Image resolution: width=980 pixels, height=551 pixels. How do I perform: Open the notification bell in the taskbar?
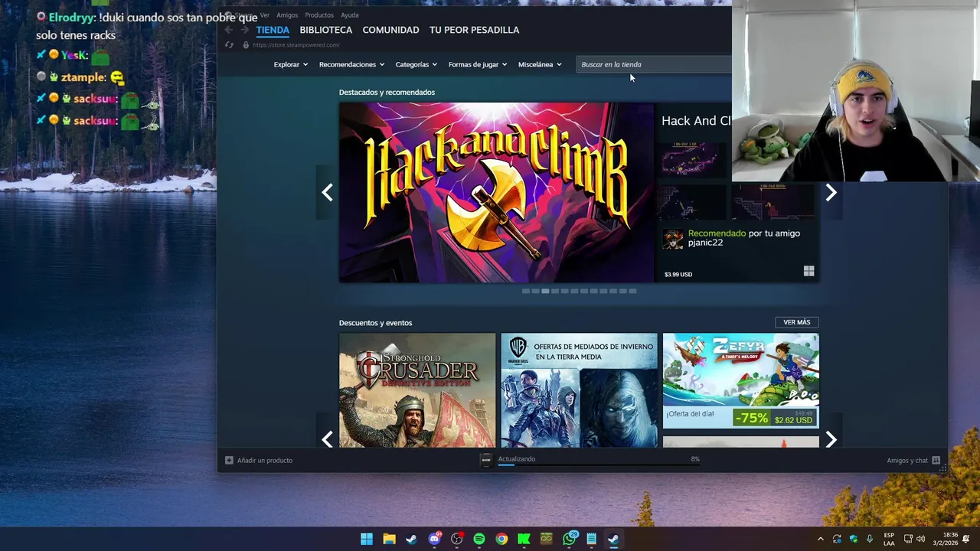(x=966, y=539)
